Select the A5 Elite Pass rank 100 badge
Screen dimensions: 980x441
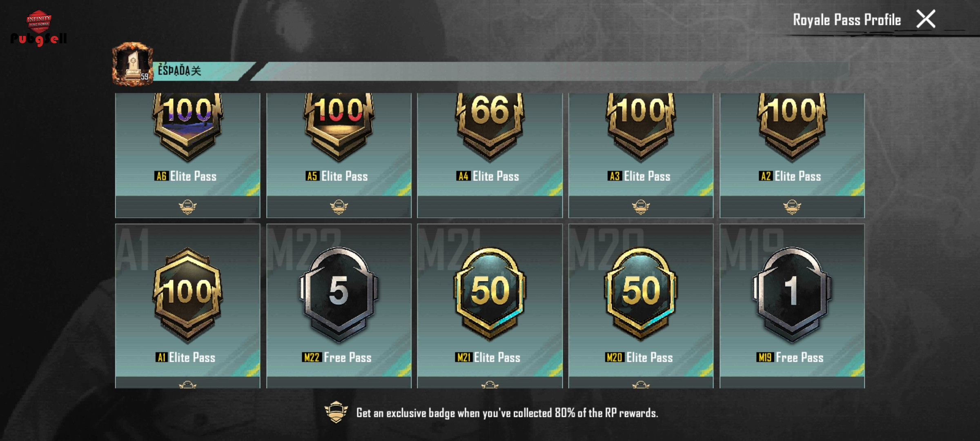pos(339,127)
